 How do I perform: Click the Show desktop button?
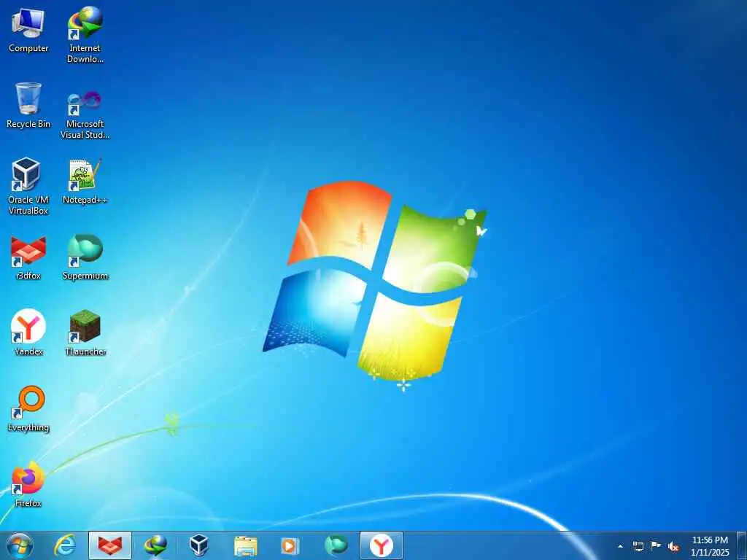(x=742, y=546)
